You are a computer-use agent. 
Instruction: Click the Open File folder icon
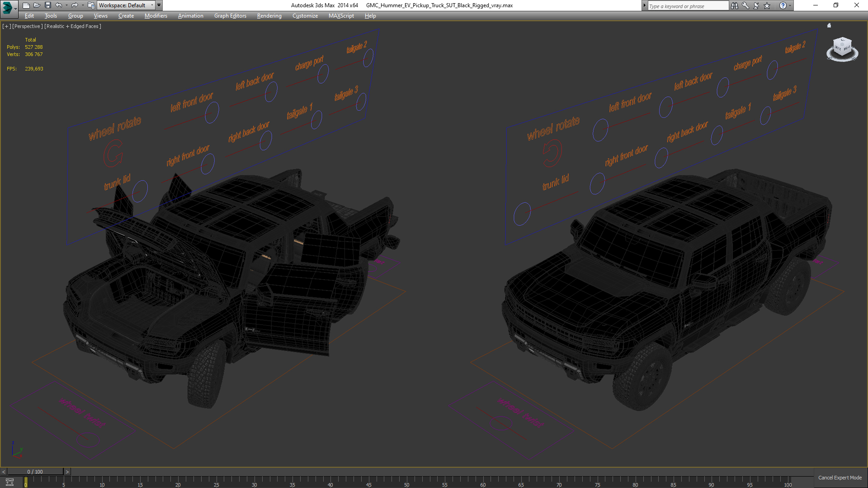click(x=37, y=5)
